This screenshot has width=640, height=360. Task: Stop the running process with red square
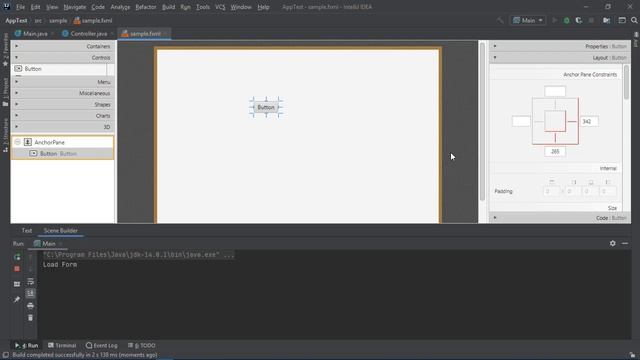17,269
